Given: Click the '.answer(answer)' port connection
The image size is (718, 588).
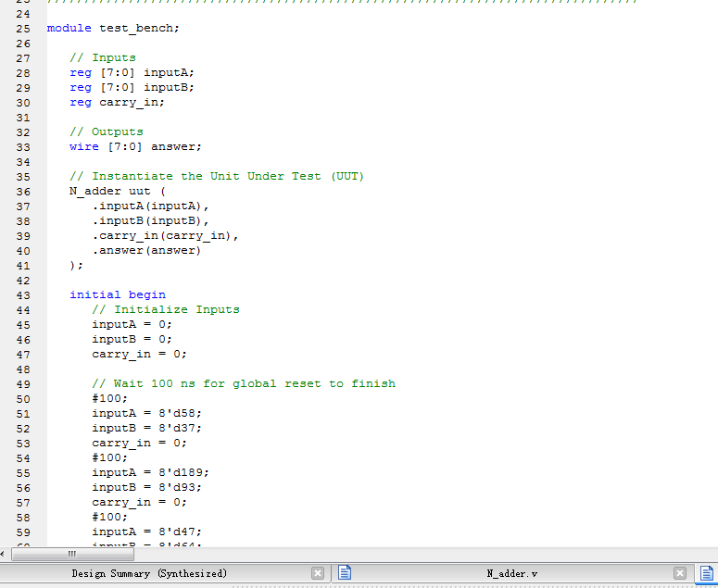Looking at the screenshot, I should (x=146, y=250).
